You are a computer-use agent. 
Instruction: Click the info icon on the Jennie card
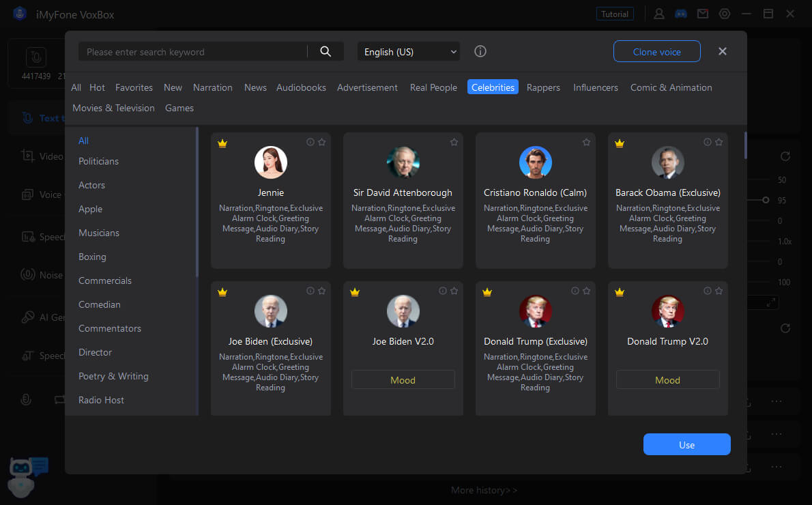pyautogui.click(x=310, y=142)
